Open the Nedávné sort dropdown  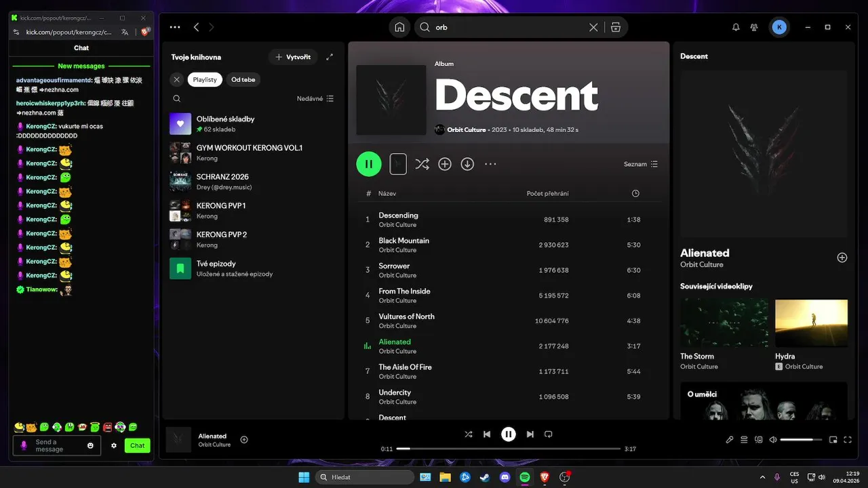point(315,99)
